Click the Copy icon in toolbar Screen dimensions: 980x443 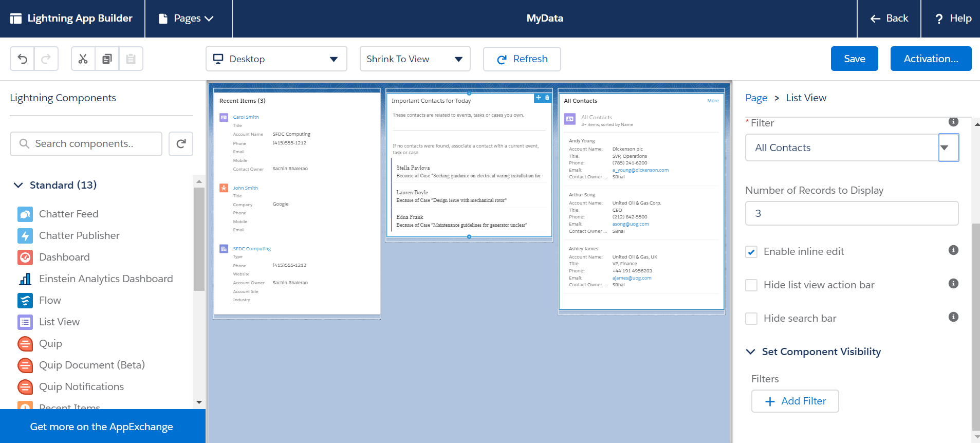click(107, 59)
